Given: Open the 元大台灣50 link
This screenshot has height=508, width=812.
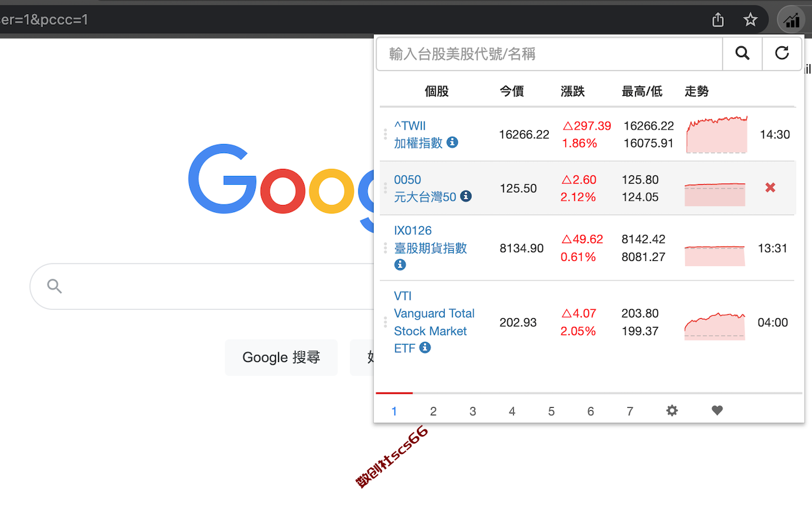Looking at the screenshot, I should tap(425, 197).
